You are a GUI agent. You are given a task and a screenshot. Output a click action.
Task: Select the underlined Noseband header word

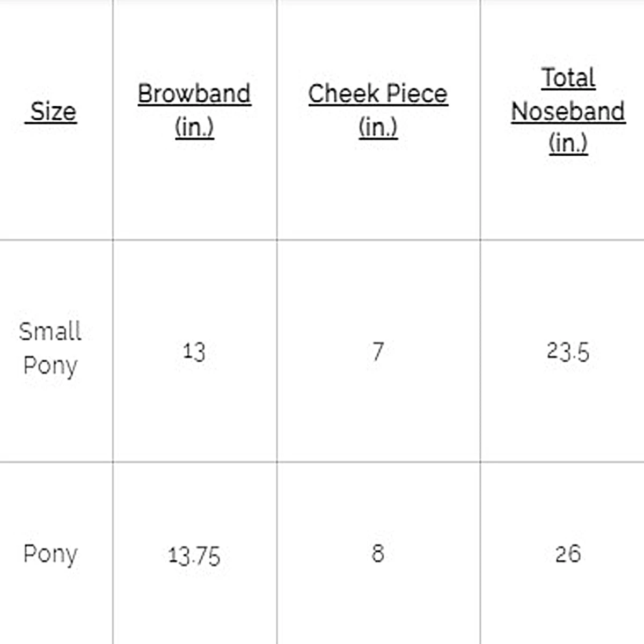[568, 112]
